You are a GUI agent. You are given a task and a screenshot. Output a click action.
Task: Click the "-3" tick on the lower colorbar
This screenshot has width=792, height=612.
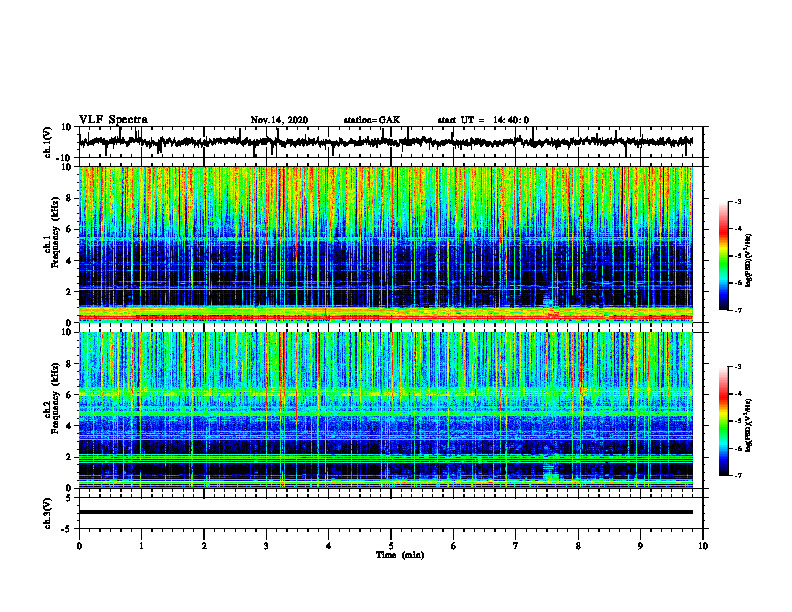point(738,367)
